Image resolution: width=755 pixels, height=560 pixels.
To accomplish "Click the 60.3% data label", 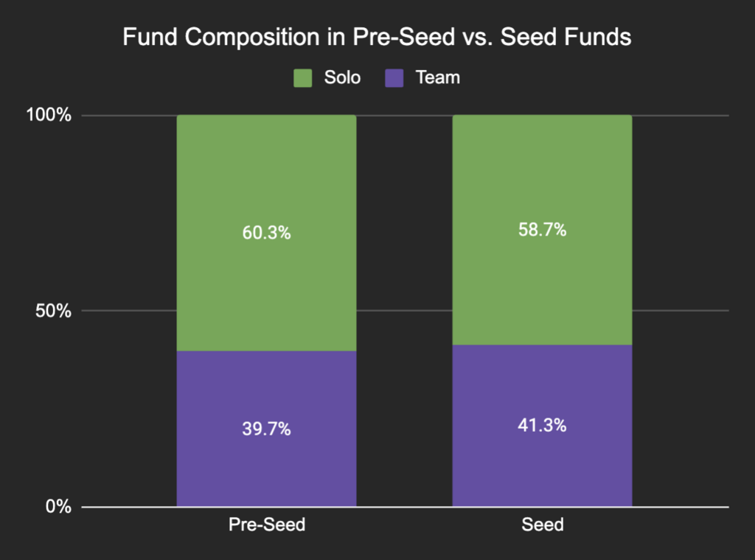I will [x=266, y=234].
